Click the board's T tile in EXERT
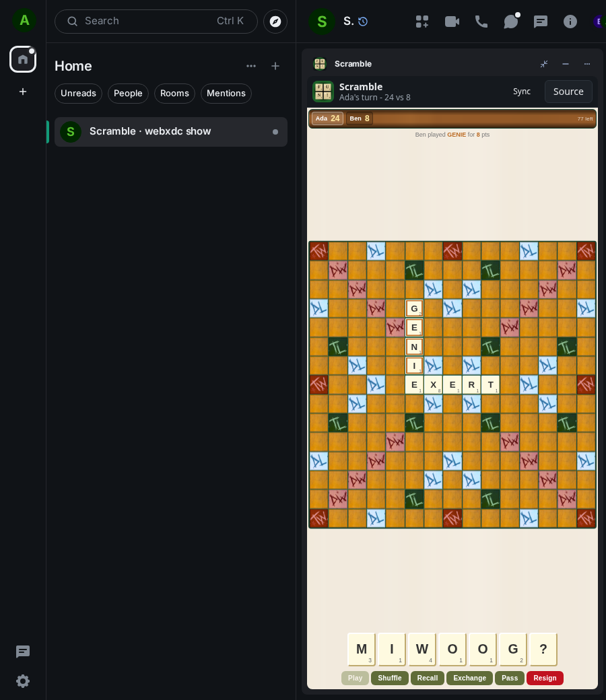The height and width of the screenshot is (700, 606). pyautogui.click(x=490, y=385)
